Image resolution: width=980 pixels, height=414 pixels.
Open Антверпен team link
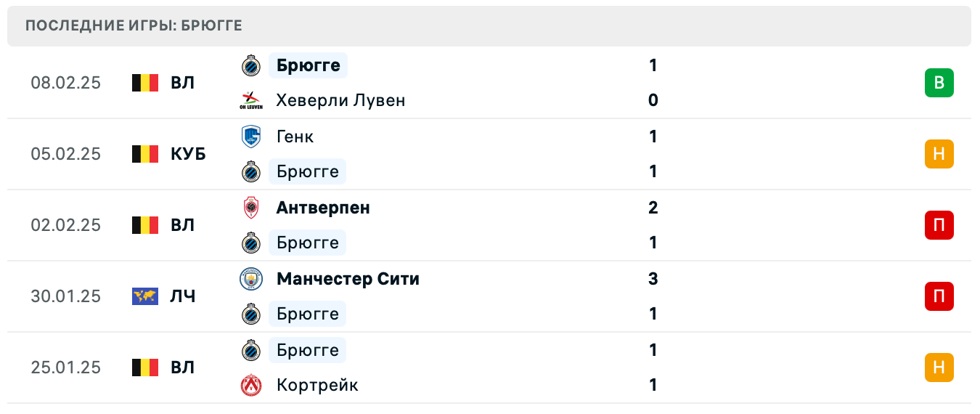(x=323, y=208)
